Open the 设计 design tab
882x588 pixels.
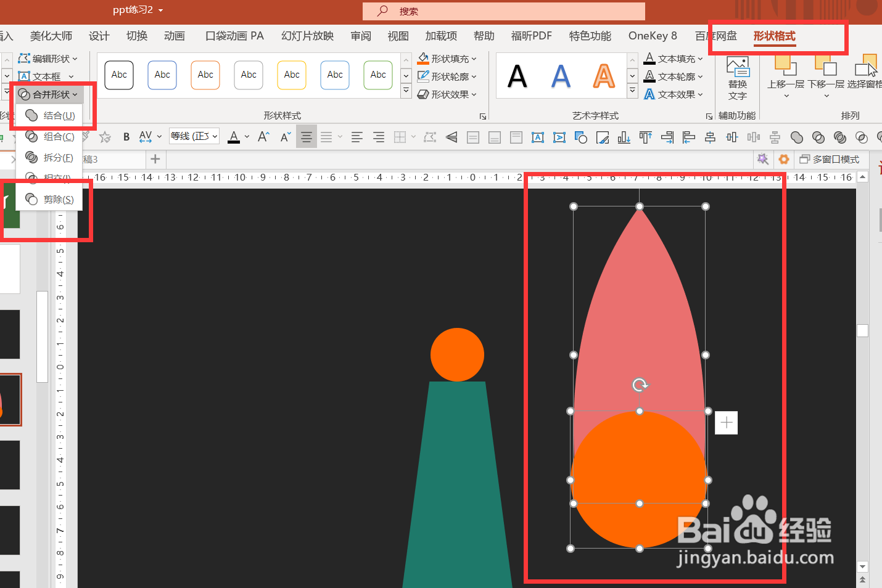[x=99, y=36]
